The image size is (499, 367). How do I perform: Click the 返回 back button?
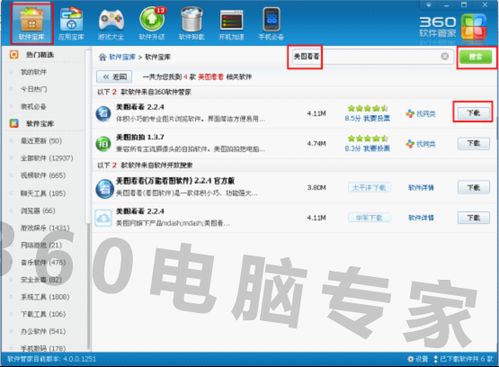[114, 77]
